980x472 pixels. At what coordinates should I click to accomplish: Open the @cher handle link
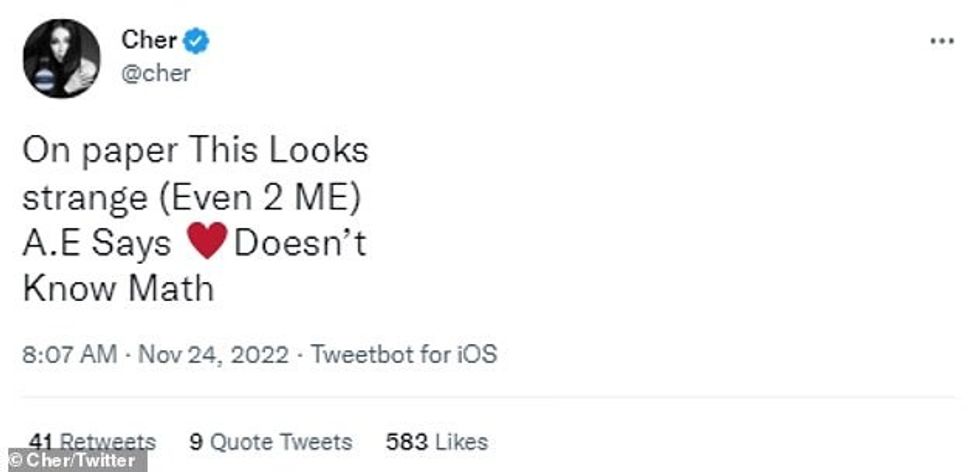156,73
